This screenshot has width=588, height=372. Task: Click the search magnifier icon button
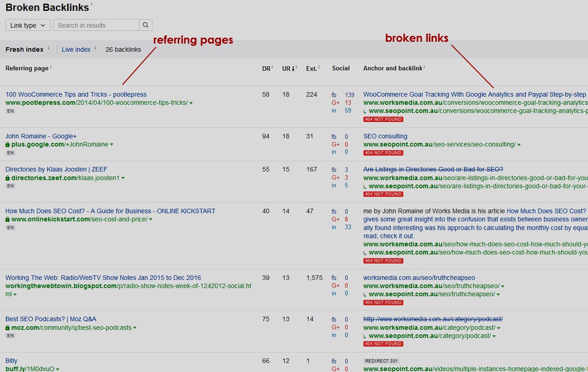pos(146,25)
